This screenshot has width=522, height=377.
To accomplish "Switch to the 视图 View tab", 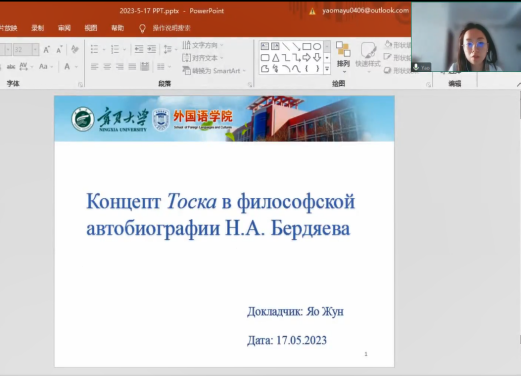I will point(91,28).
